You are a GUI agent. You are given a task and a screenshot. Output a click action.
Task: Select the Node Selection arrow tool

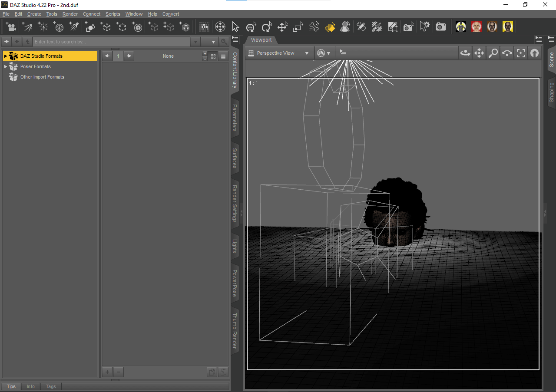235,27
